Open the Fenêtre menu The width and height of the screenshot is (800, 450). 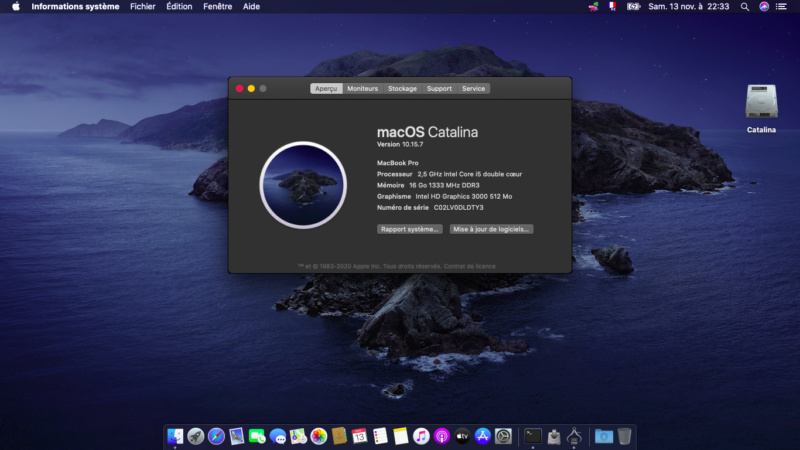point(217,7)
